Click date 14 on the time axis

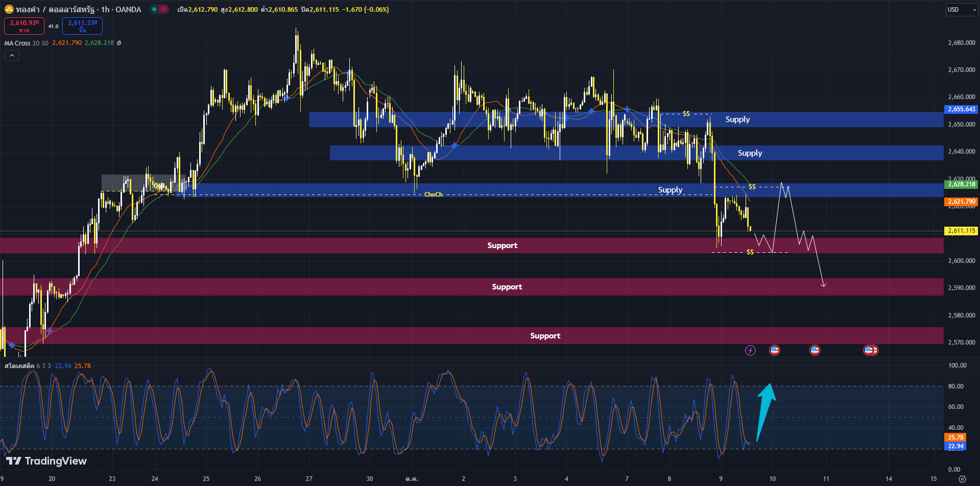889,479
